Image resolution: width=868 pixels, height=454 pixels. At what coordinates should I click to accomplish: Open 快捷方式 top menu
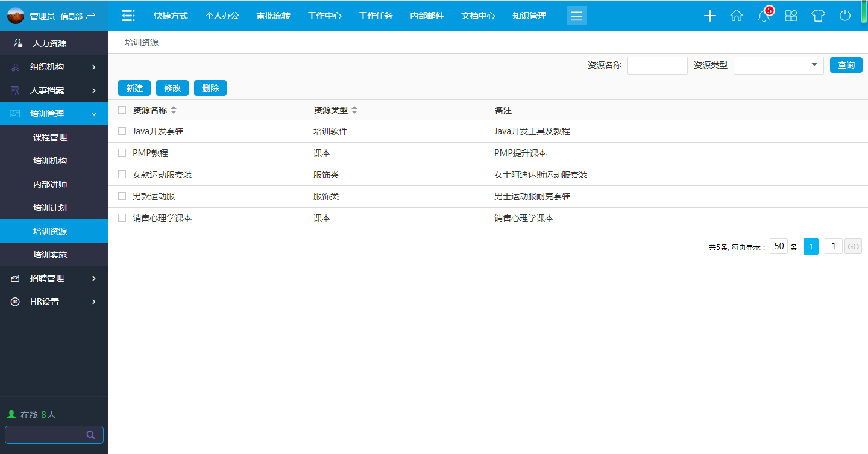(x=171, y=16)
